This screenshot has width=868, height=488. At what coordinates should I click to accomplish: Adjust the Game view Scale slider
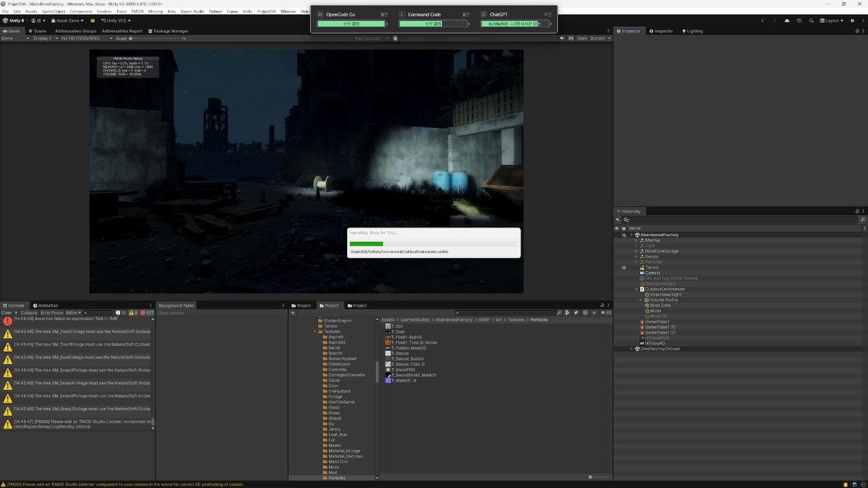155,38
